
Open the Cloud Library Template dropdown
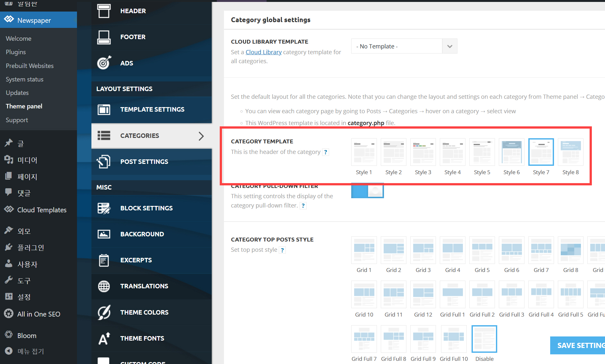coord(404,46)
